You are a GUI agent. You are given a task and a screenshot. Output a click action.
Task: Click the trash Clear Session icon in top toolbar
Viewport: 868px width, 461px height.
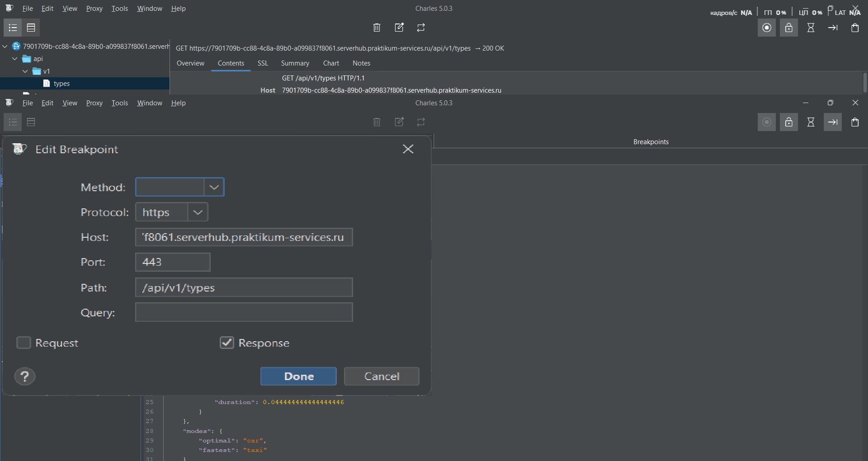377,28
